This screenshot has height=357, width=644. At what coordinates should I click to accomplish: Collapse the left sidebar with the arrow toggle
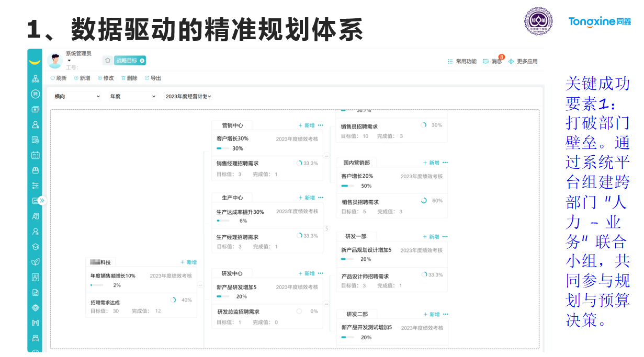(x=41, y=200)
